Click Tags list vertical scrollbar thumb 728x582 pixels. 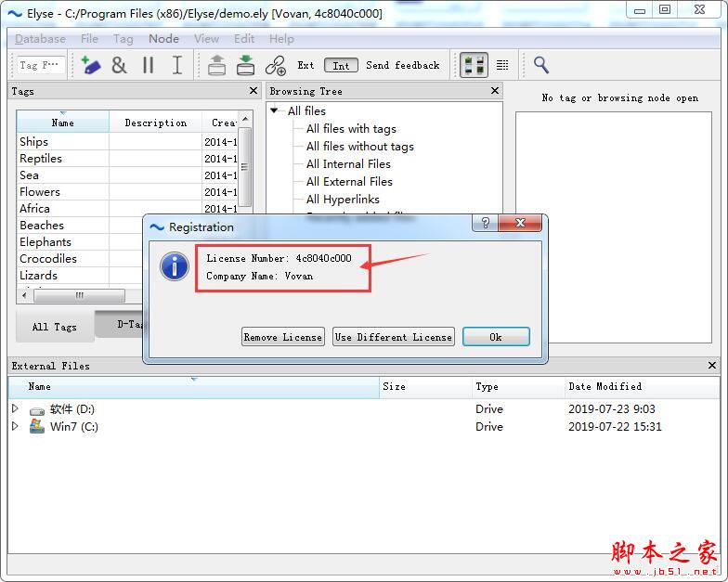click(245, 167)
